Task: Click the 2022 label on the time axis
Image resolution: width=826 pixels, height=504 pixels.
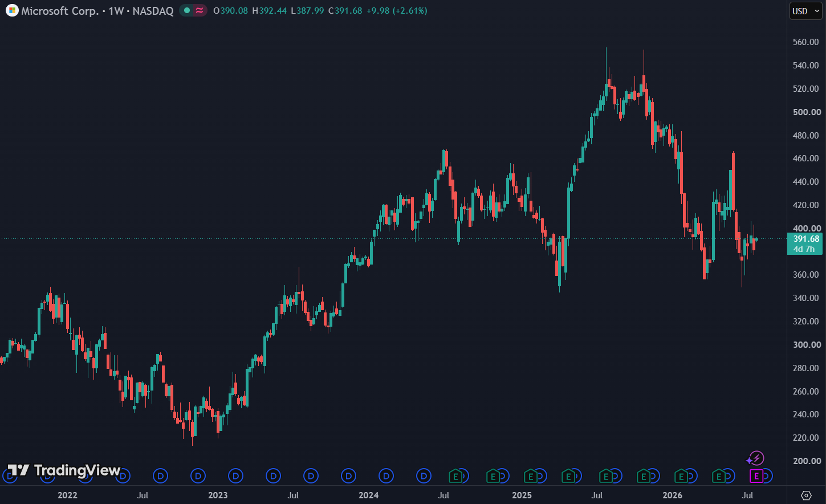Action: [67, 495]
